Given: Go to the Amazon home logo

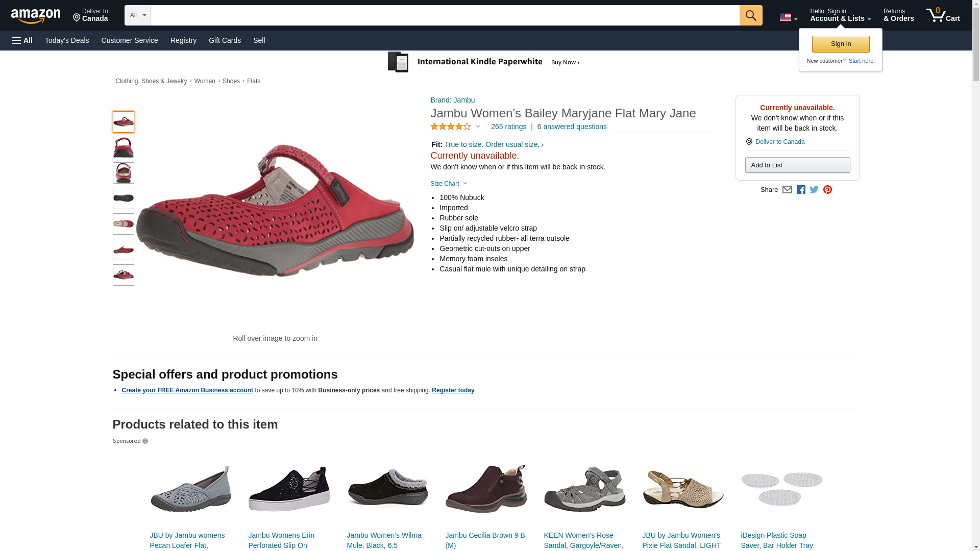Looking at the screenshot, I should pyautogui.click(x=36, y=16).
